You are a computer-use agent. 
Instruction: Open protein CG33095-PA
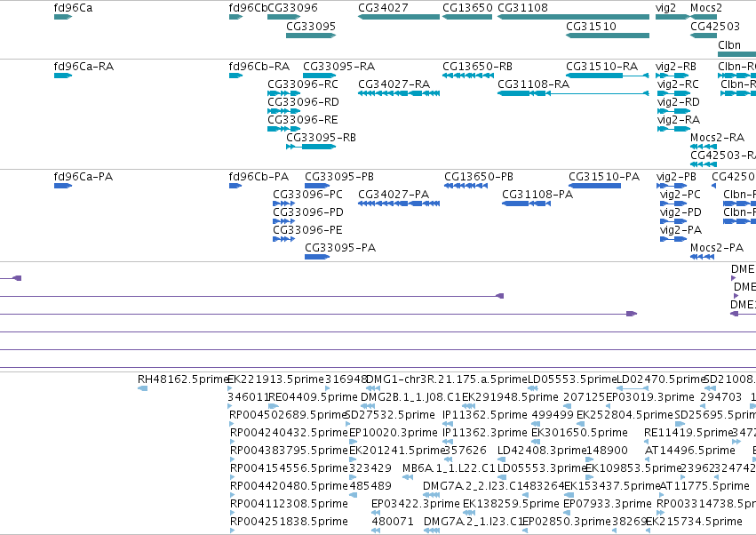point(317,257)
